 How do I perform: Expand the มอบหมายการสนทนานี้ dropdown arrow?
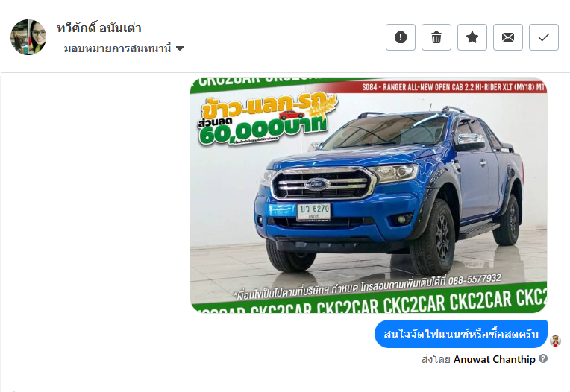coord(180,48)
